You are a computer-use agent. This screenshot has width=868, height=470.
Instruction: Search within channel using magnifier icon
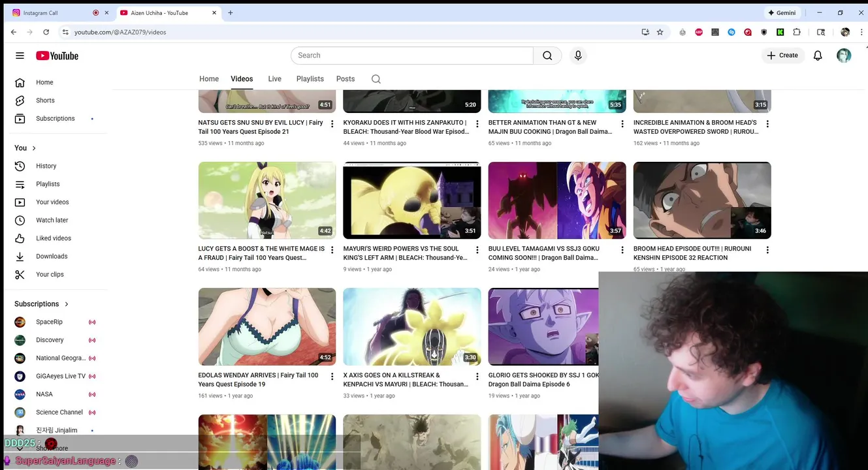point(376,79)
